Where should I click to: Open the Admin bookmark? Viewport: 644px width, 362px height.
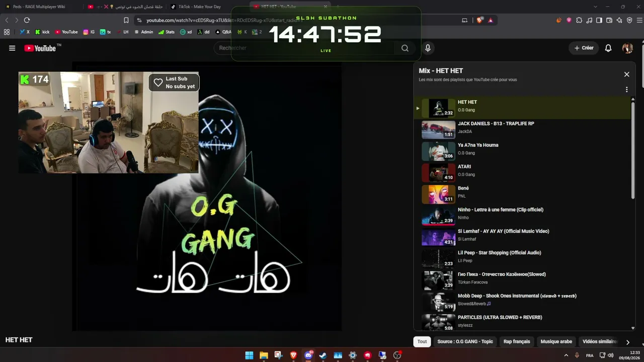[x=143, y=32]
